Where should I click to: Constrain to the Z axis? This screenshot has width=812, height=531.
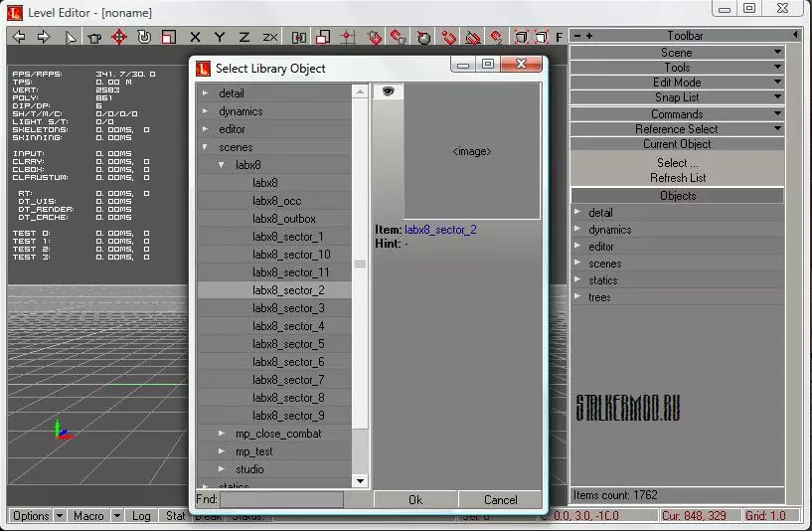244,38
